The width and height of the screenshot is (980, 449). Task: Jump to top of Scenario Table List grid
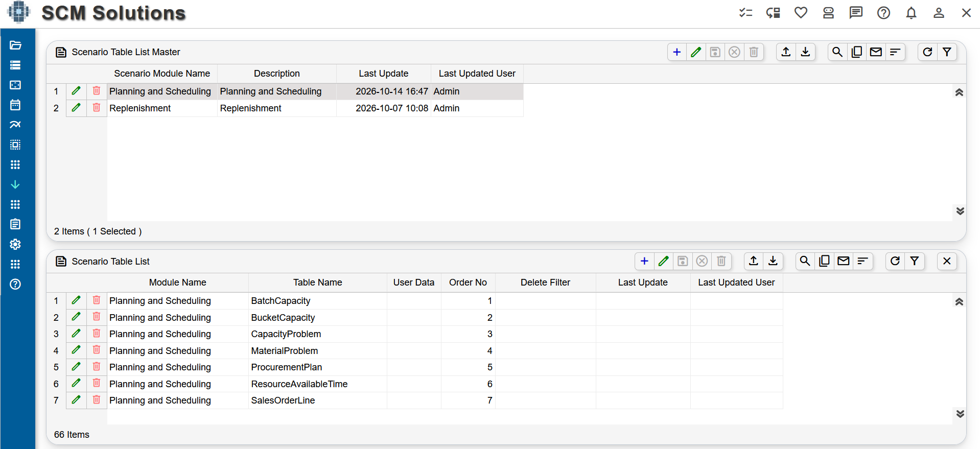pyautogui.click(x=959, y=302)
